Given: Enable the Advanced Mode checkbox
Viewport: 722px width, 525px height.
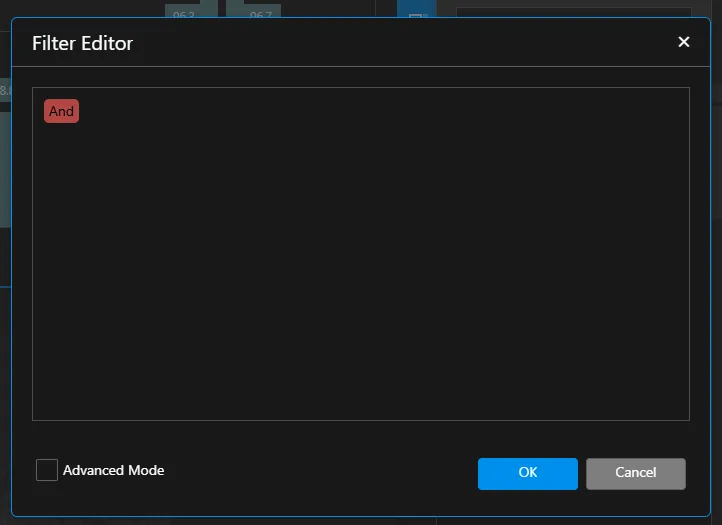Looking at the screenshot, I should [x=47, y=470].
